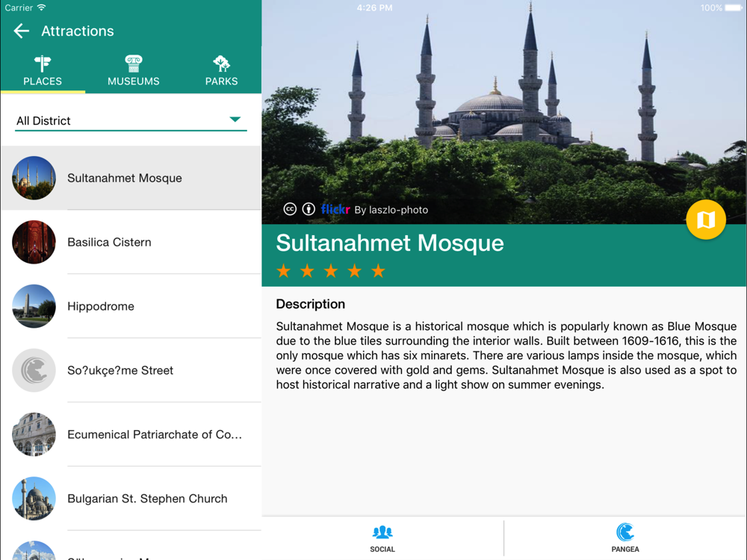747x560 pixels.
Task: Tap the Description heading
Action: (x=311, y=304)
